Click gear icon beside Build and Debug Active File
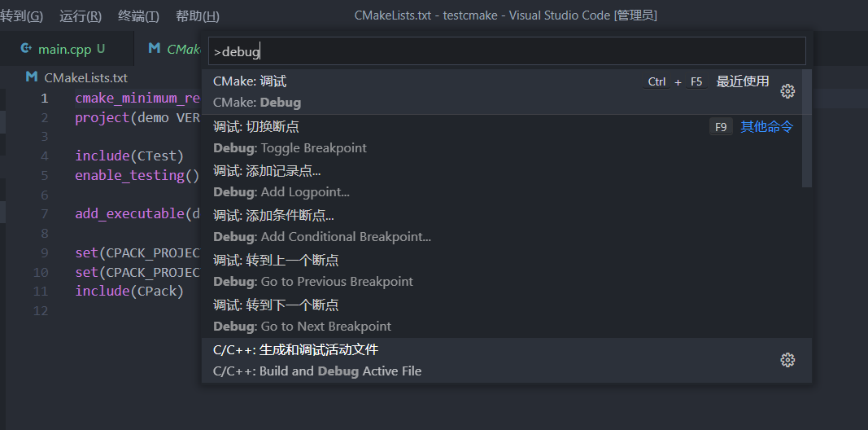Viewport: 868px width, 430px height. [x=787, y=360]
